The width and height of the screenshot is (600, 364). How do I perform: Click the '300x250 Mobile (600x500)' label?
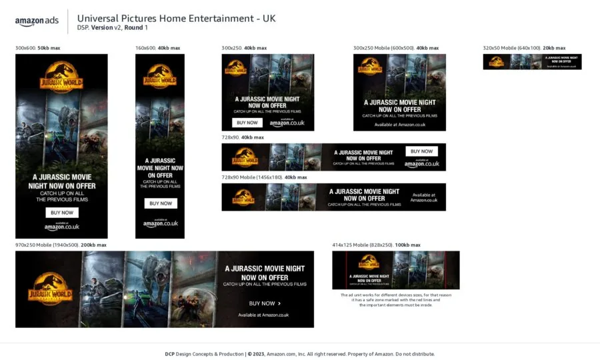[x=384, y=48]
